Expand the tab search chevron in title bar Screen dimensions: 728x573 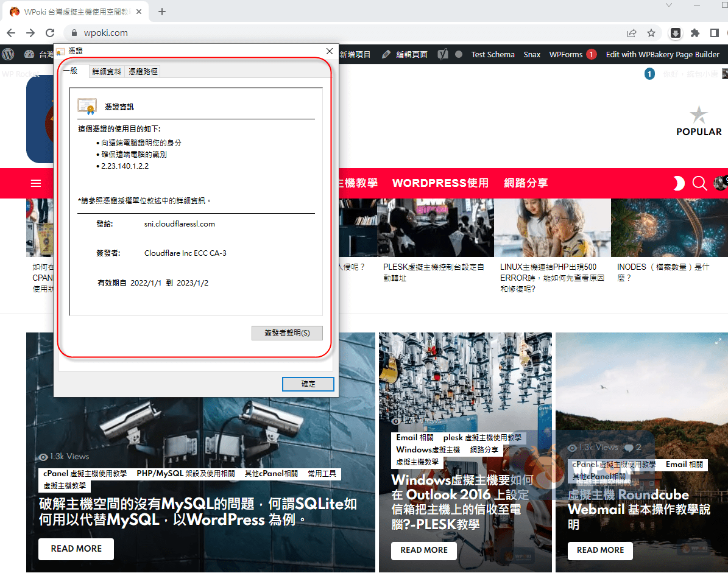tap(669, 5)
